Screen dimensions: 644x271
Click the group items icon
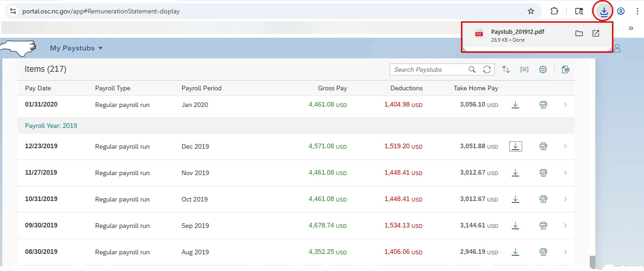coord(524,69)
